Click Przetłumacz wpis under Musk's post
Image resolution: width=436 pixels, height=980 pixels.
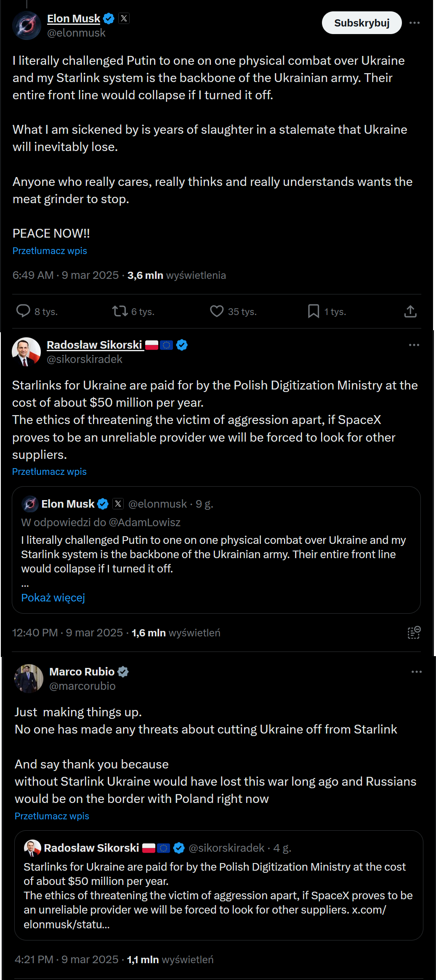click(x=50, y=251)
